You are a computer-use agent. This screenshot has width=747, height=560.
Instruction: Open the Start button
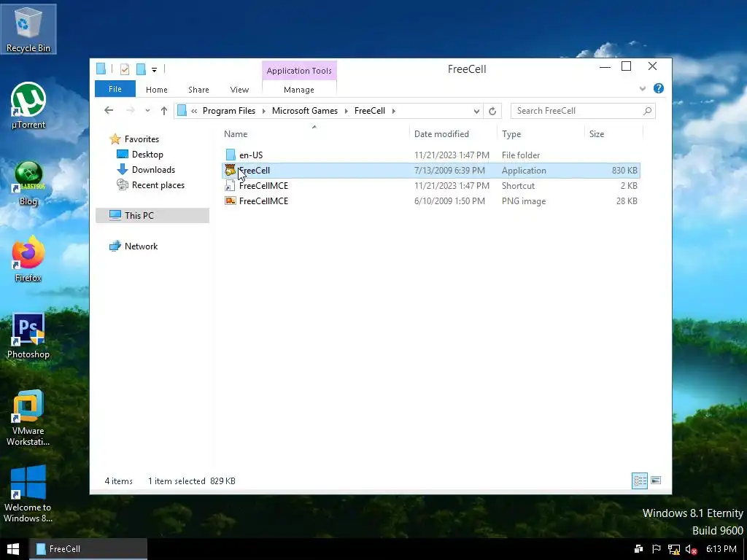[13, 549]
